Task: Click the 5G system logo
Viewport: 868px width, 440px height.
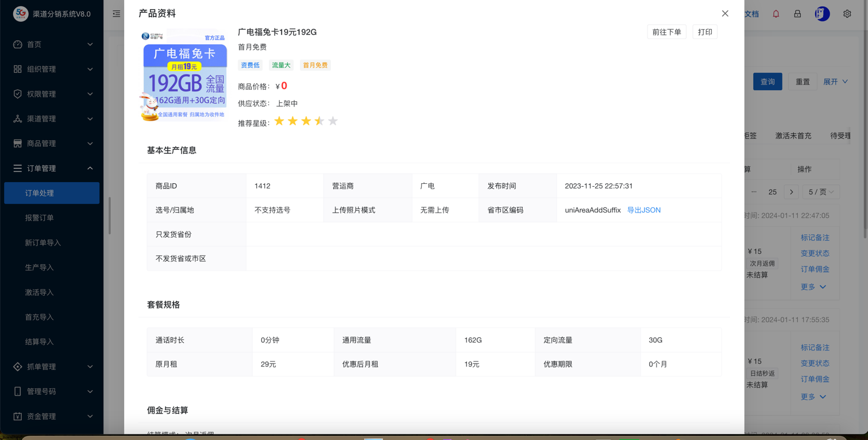Action: tap(21, 14)
